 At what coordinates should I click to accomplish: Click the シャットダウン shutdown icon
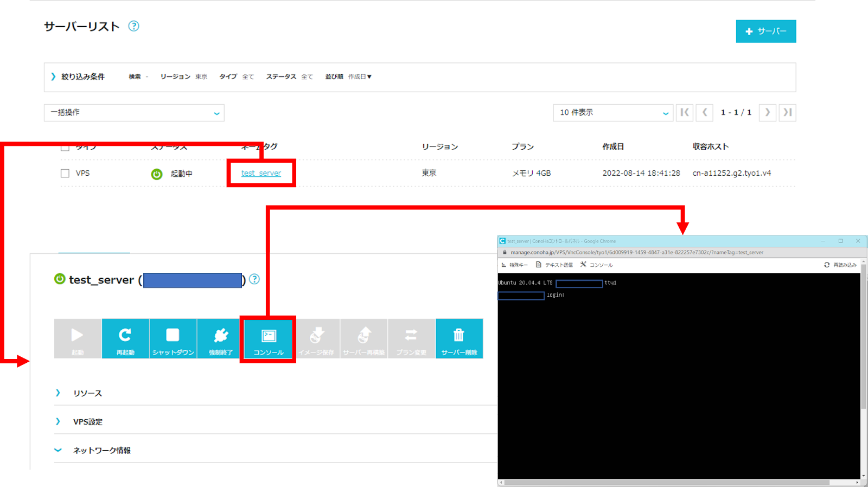[173, 338]
